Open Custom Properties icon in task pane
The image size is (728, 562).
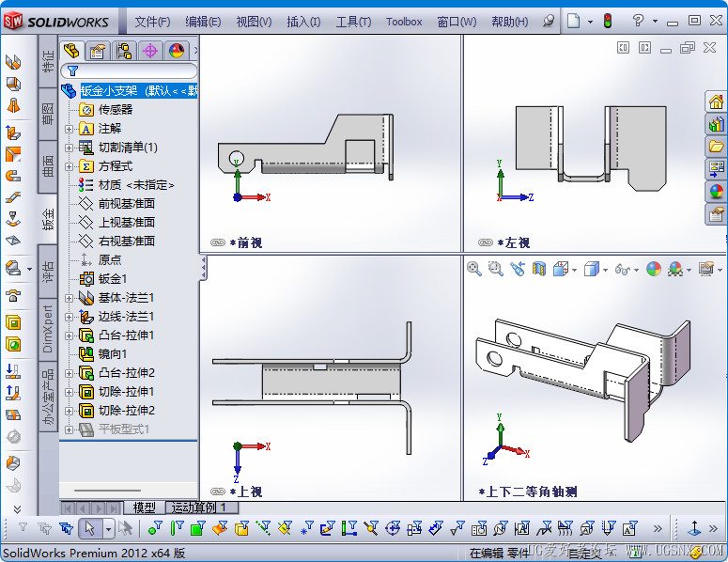(716, 213)
